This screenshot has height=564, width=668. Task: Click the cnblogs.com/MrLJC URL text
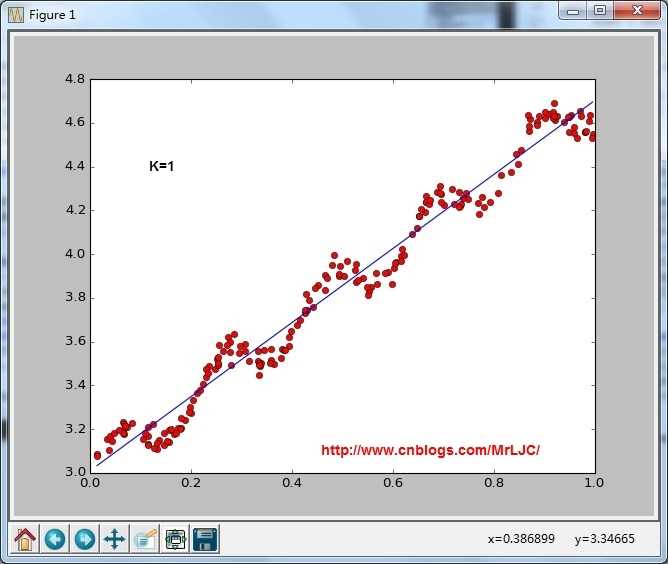(x=430, y=450)
